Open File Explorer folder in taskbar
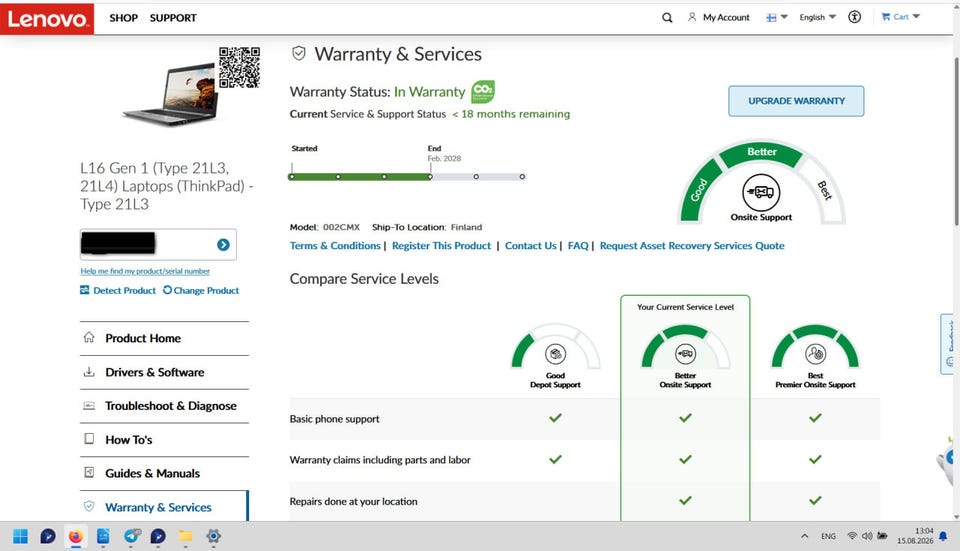Screen dimensions: 960x551 click(186, 536)
